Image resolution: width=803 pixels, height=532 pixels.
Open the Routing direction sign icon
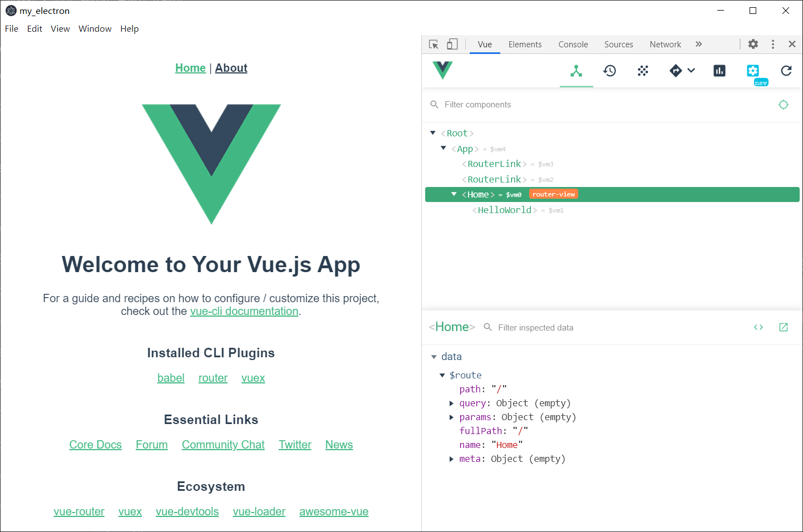676,71
